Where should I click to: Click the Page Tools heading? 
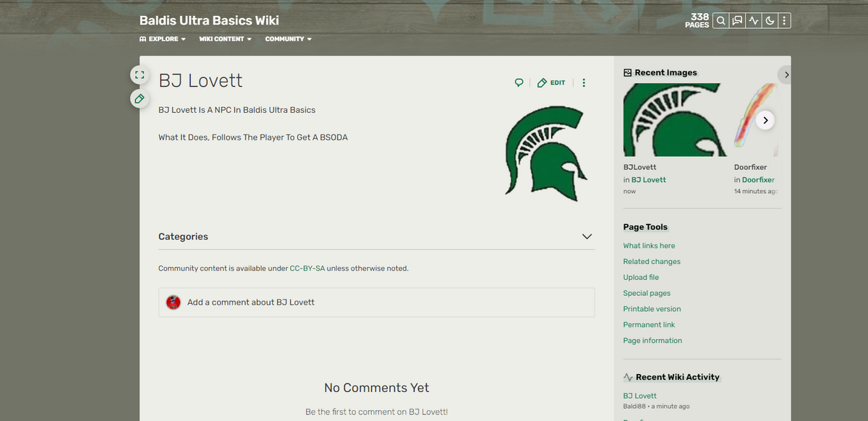645,227
